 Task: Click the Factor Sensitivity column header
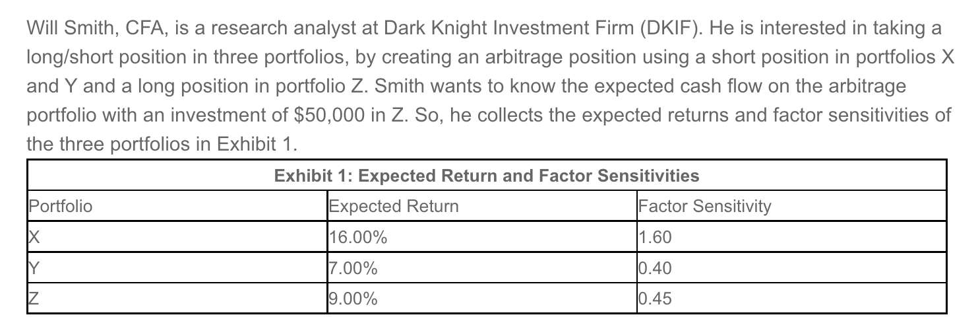[x=704, y=207]
